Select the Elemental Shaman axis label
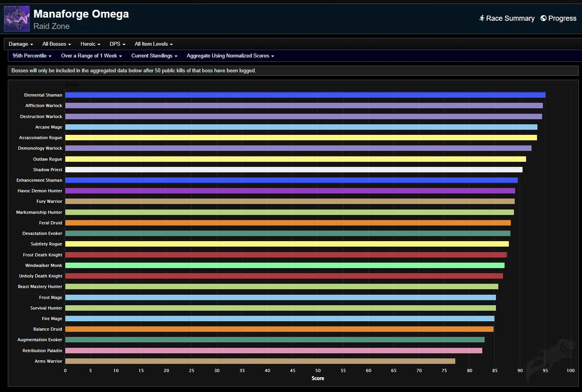The width and height of the screenshot is (582, 392). 43,95
